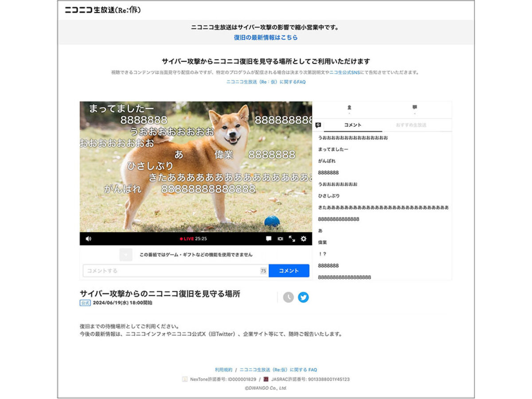Mute the stream volume
Image resolution: width=532 pixels, height=399 pixels.
point(88,238)
